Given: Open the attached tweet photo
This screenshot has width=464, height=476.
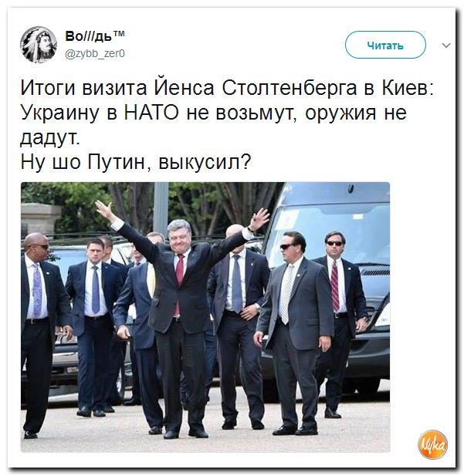Looking at the screenshot, I should tap(205, 317).
